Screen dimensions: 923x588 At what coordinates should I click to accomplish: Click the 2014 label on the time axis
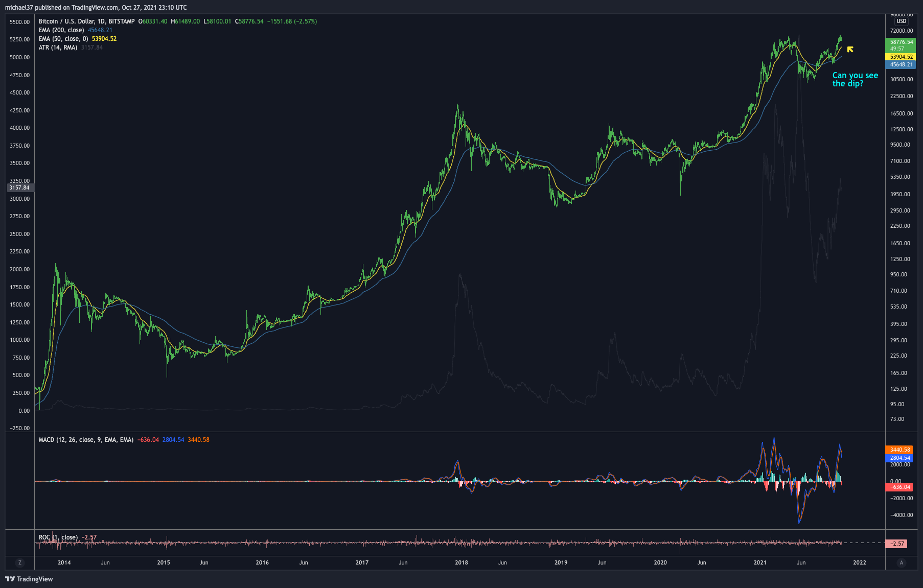pyautogui.click(x=64, y=562)
